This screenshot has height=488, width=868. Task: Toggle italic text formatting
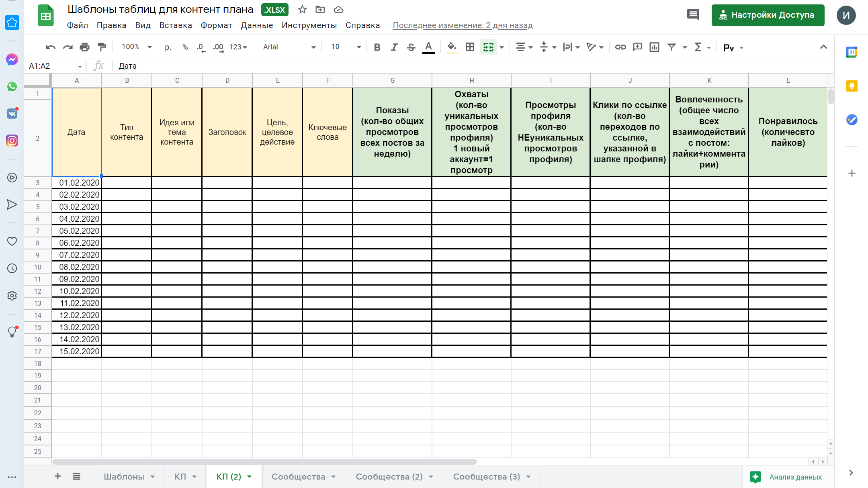point(394,47)
